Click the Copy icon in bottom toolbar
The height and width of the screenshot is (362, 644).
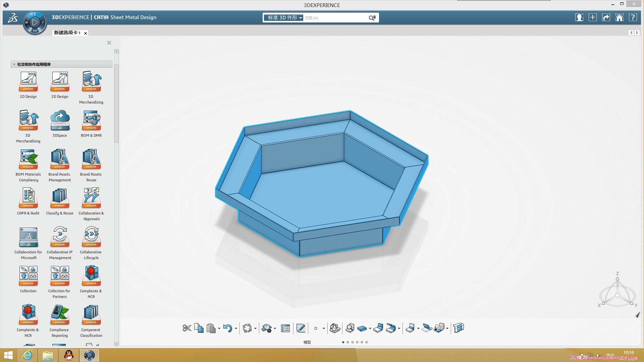[x=199, y=328]
